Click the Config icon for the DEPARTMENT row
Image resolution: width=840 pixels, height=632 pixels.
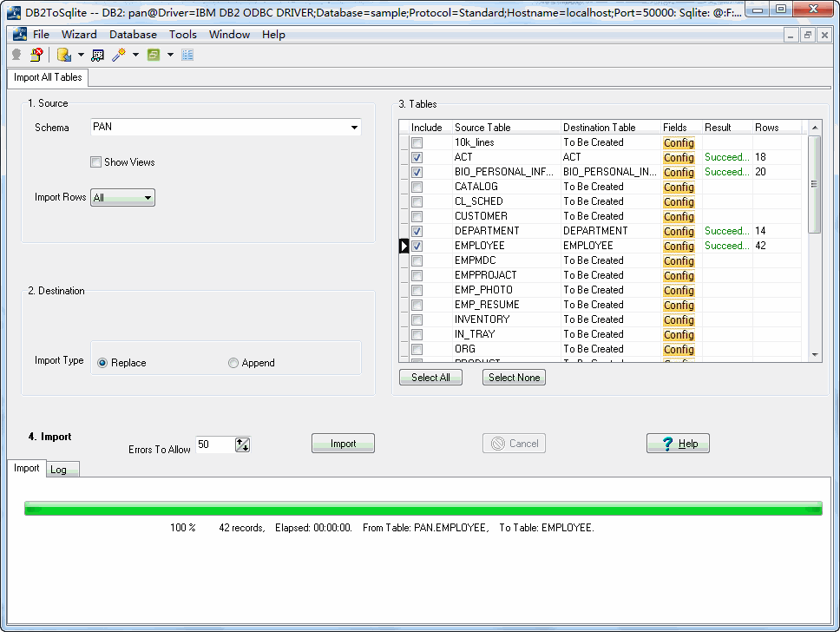coord(679,231)
